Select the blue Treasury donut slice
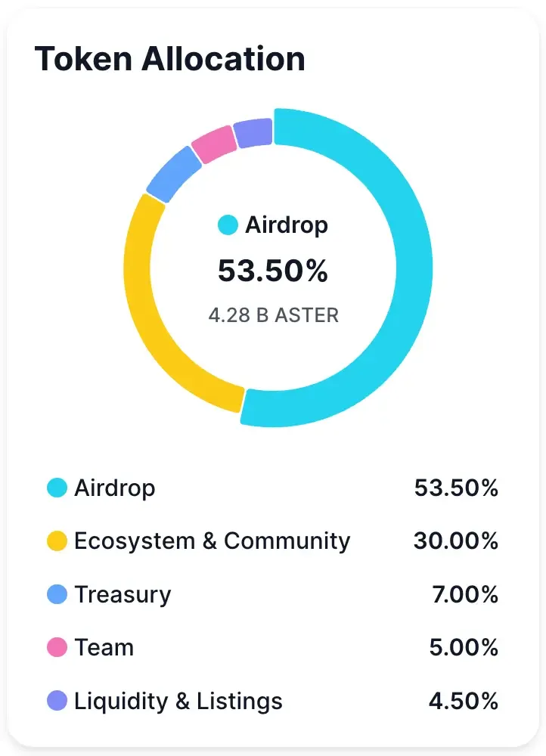The image size is (546, 756). click(172, 173)
